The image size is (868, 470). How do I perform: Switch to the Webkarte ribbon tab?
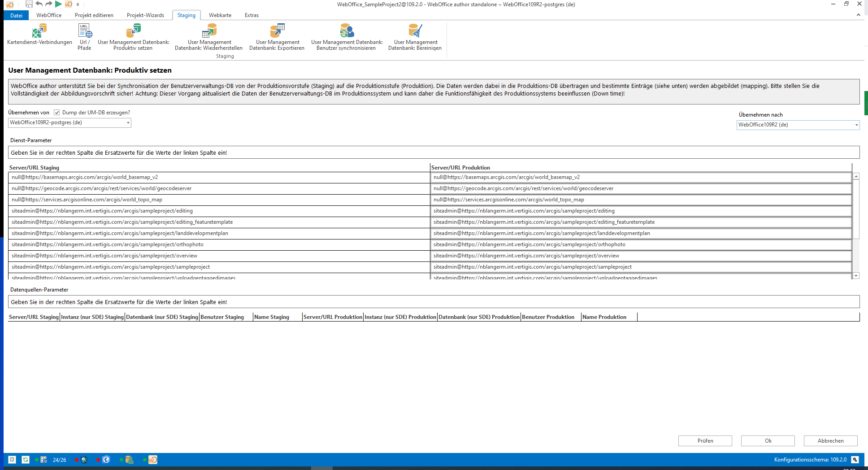coord(220,15)
